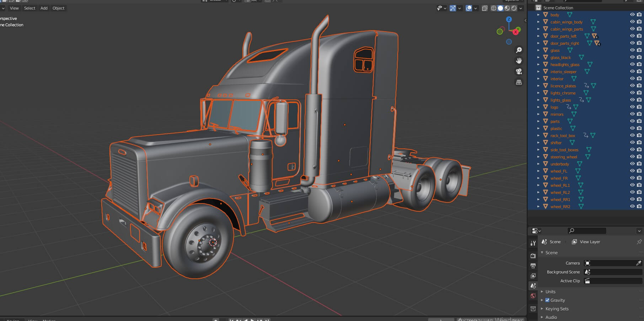Toggle the pin icon in properties header
Screen dimensions: 644x321
639,242
